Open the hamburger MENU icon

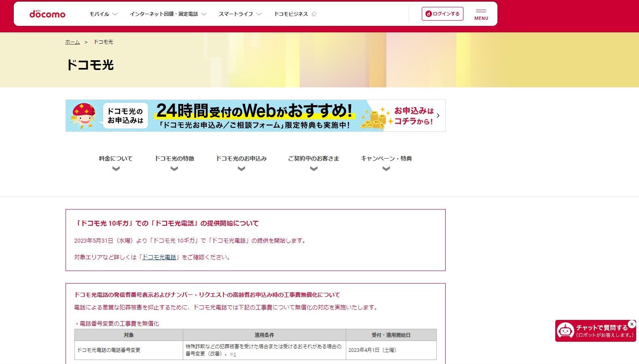click(481, 14)
